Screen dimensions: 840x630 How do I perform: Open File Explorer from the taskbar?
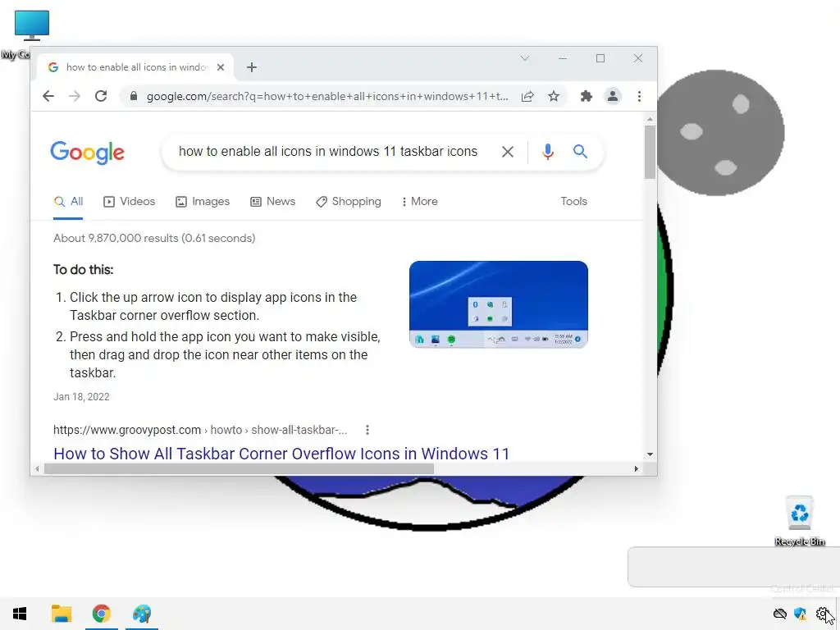click(62, 614)
